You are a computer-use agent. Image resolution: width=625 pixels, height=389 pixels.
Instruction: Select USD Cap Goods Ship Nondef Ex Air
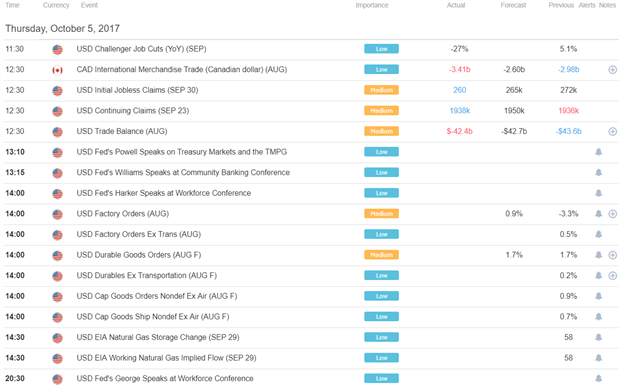pyautogui.click(x=153, y=317)
